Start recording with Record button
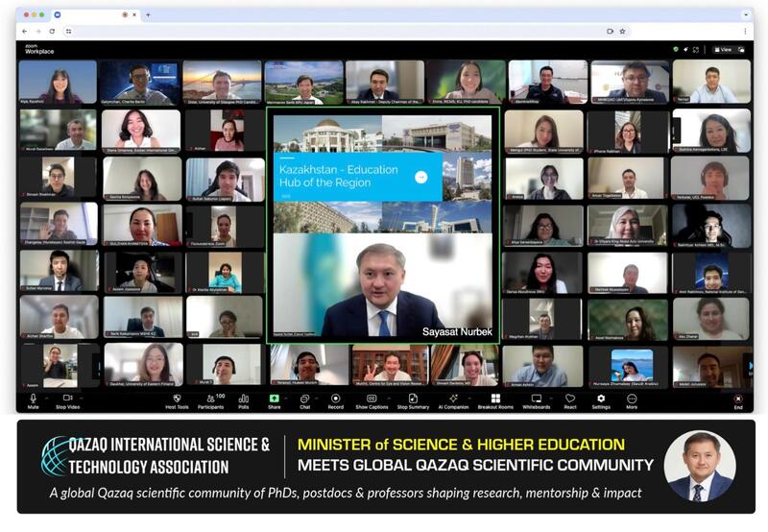This screenshot has width=768, height=532. (x=336, y=399)
